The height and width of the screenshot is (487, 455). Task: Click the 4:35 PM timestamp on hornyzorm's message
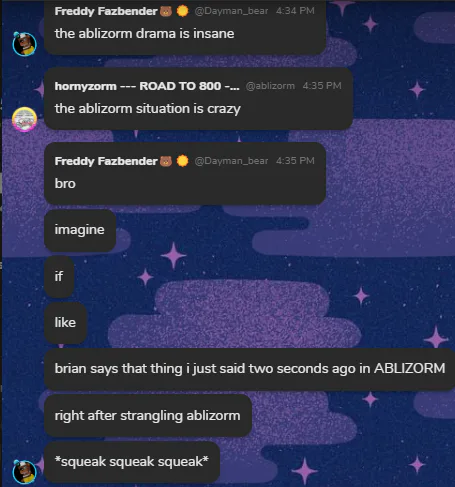click(x=322, y=86)
